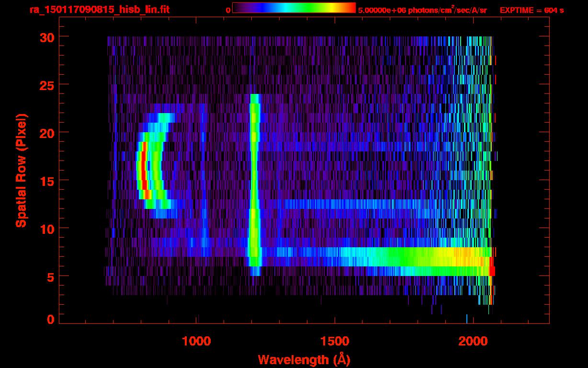Screen dimensions: 588x368
Task: Click the 2000 tick label on wavelength axis
Action: (473, 341)
